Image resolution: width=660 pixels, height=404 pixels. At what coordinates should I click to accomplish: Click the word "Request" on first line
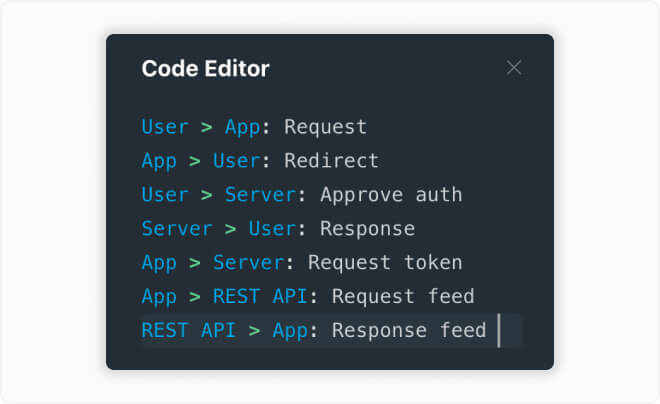(x=325, y=127)
